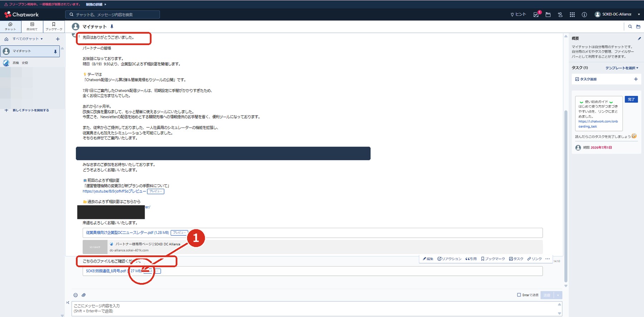The width and height of the screenshot is (644, 317).
Task: Open chat files folder icon in chat header
Action: pyautogui.click(x=638, y=27)
